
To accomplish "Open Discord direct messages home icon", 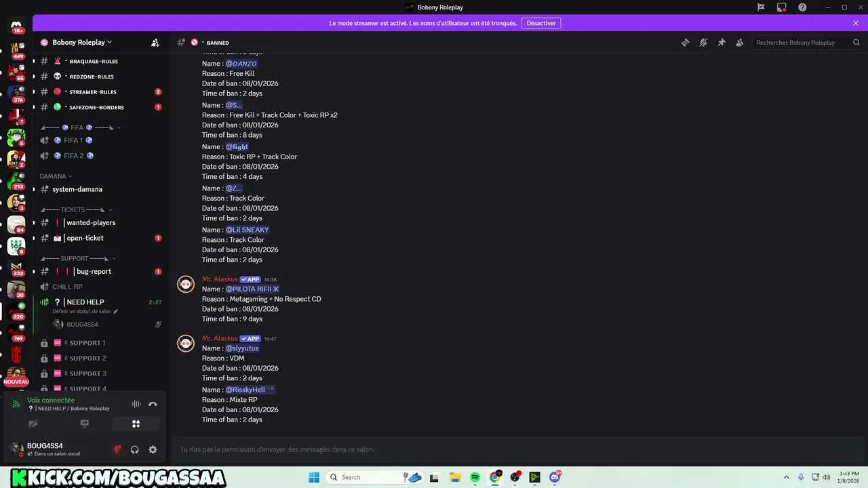I will (16, 26).
